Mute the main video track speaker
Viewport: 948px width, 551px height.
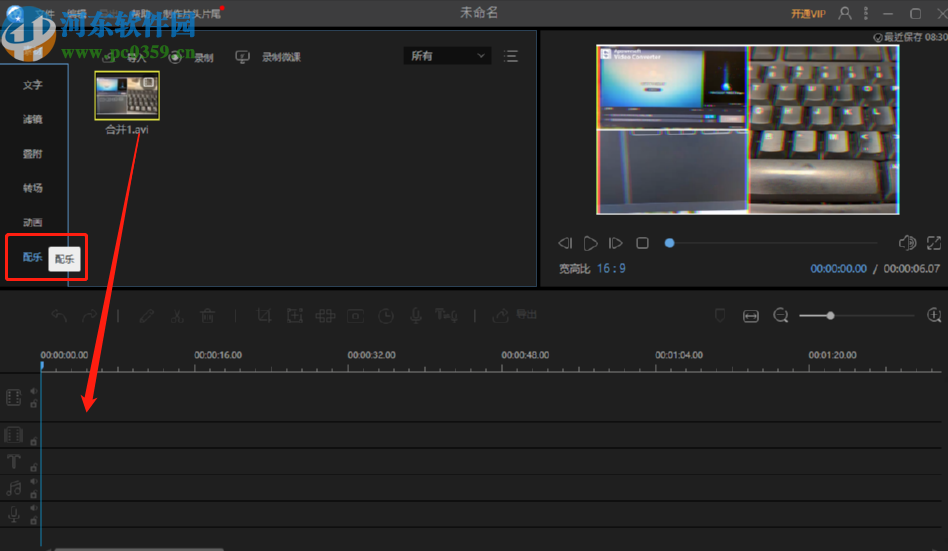[x=33, y=392]
